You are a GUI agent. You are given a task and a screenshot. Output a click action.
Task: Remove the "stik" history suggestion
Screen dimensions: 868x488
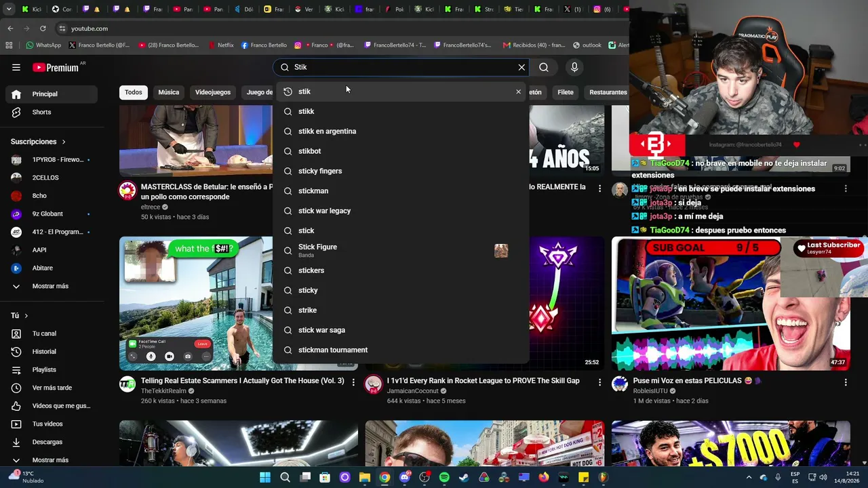pyautogui.click(x=519, y=91)
